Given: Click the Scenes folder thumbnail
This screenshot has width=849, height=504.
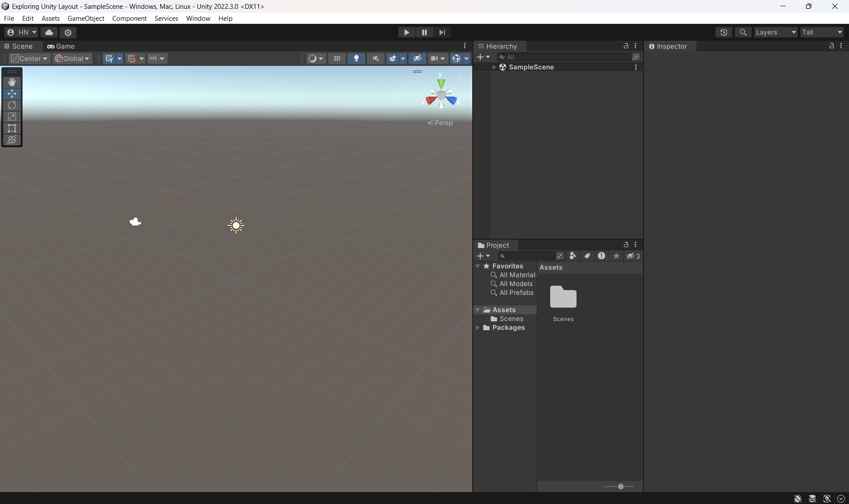Looking at the screenshot, I should click(563, 297).
